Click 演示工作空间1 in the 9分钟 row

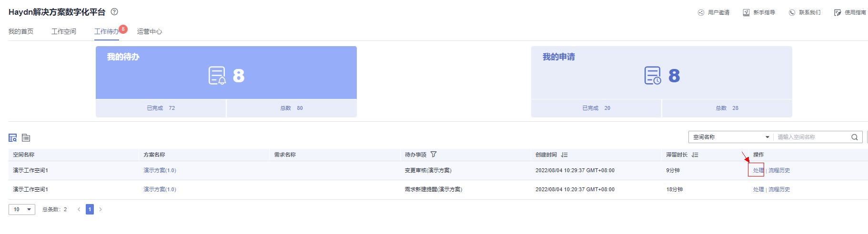tap(30, 170)
